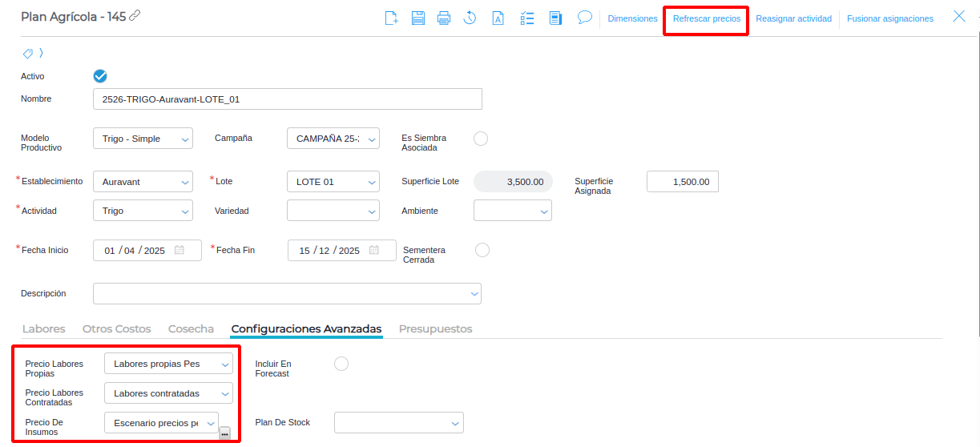This screenshot has width=980, height=447.
Task: Select the Configuraciones Avanzadas tab
Action: [306, 328]
